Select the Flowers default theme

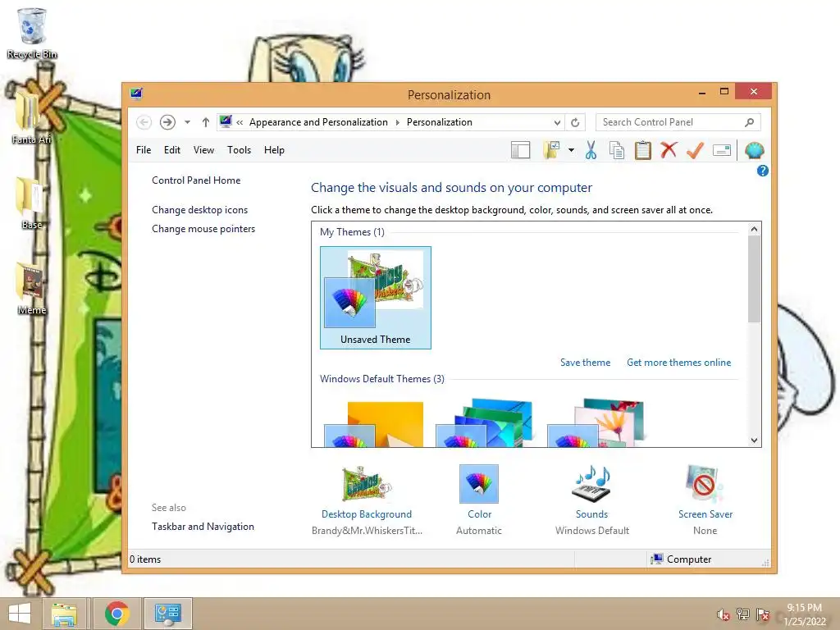(596, 423)
